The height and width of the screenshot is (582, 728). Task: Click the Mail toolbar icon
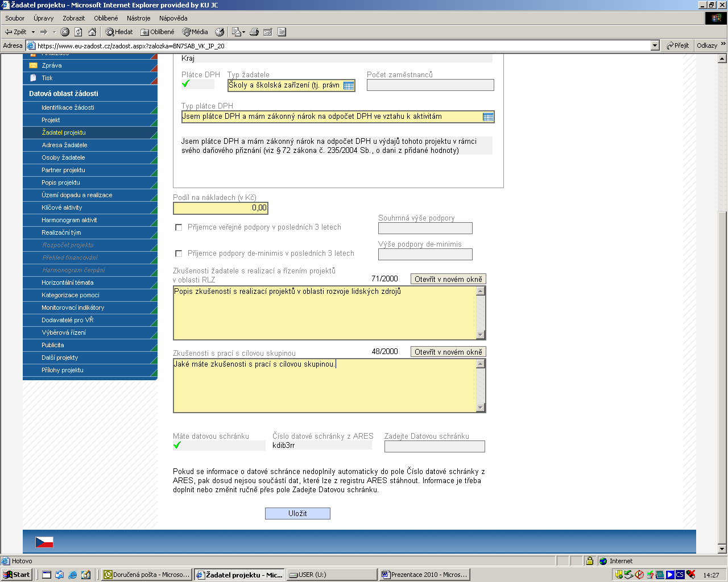[237, 32]
